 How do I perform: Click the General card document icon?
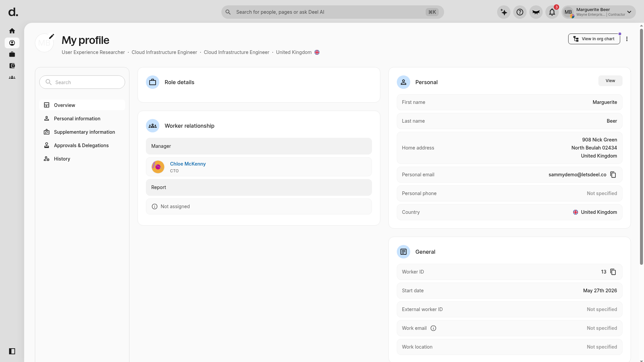(404, 252)
